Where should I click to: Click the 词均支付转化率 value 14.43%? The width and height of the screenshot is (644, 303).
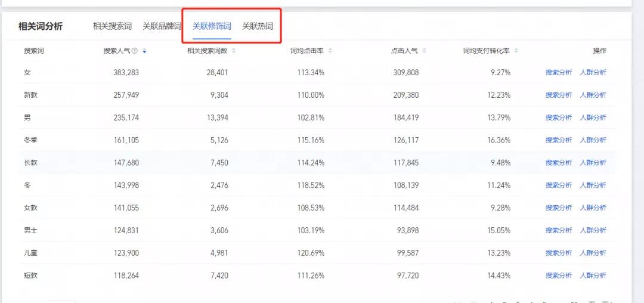point(499,276)
